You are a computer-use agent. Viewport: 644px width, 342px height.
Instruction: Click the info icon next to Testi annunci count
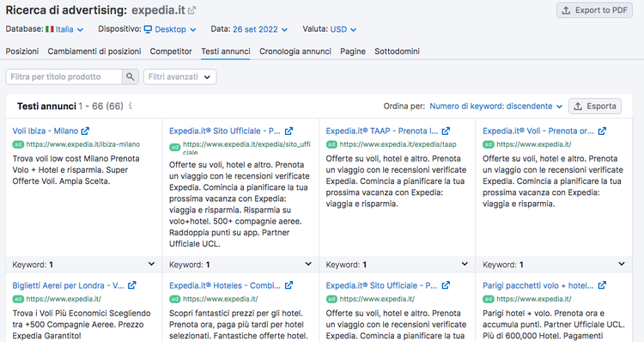(x=131, y=106)
